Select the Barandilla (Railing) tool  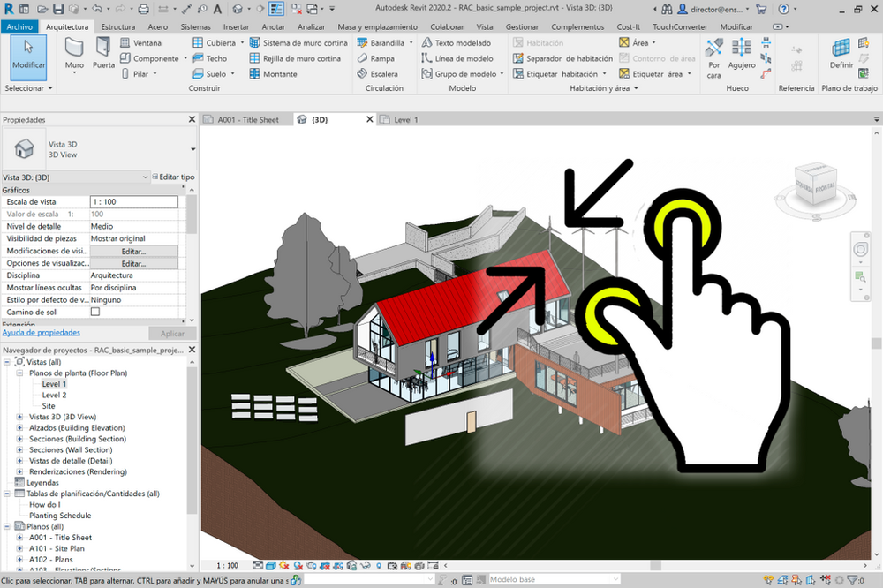386,42
